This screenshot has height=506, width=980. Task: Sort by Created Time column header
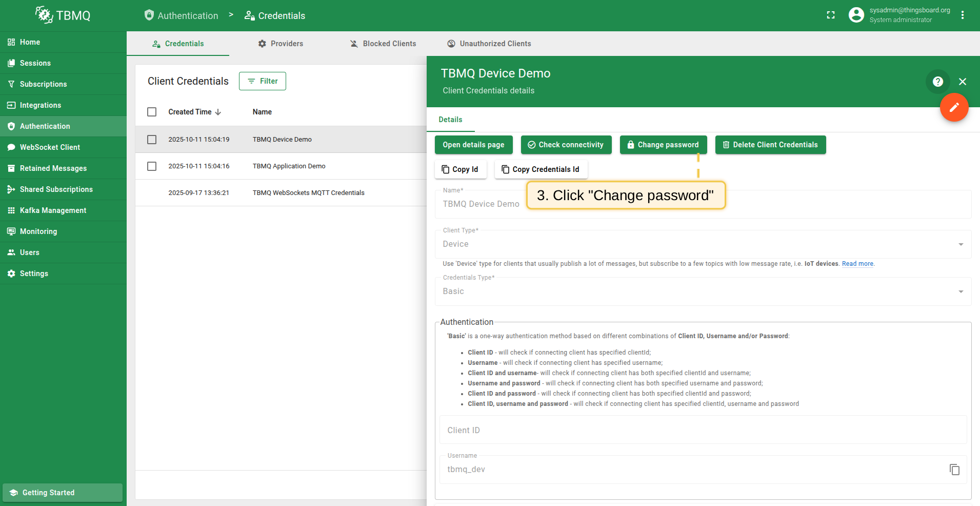190,112
